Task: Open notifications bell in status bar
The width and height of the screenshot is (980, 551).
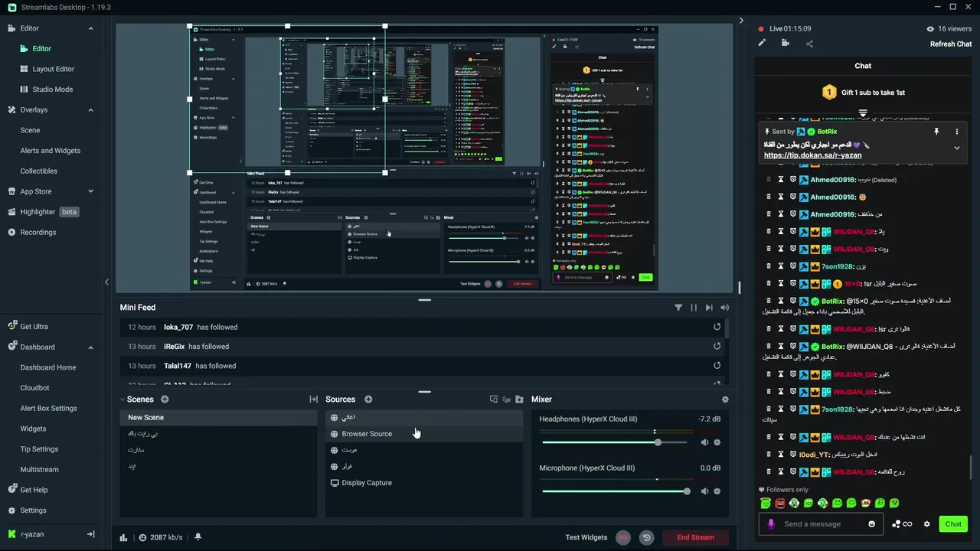Action: [x=198, y=537]
